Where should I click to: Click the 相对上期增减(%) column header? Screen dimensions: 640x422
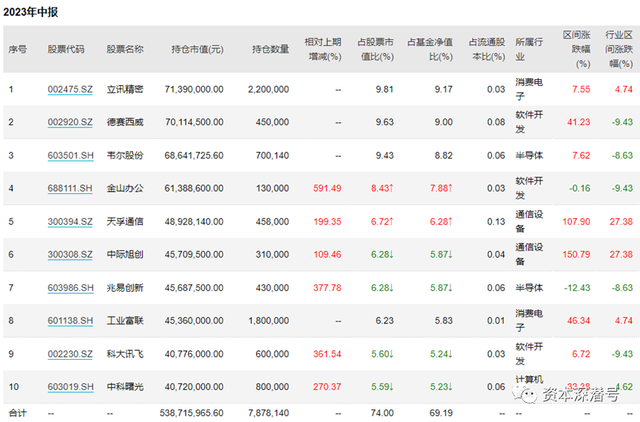pos(323,49)
